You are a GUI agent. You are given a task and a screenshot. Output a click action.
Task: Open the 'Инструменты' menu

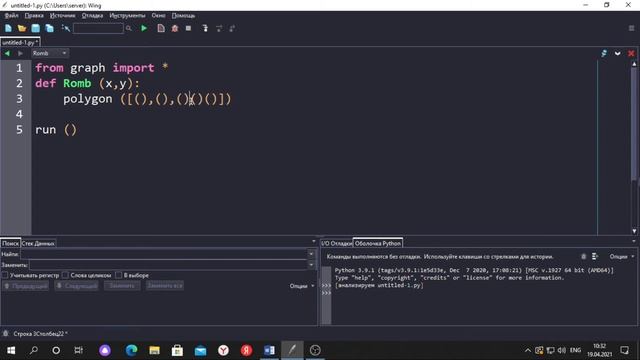(127, 16)
